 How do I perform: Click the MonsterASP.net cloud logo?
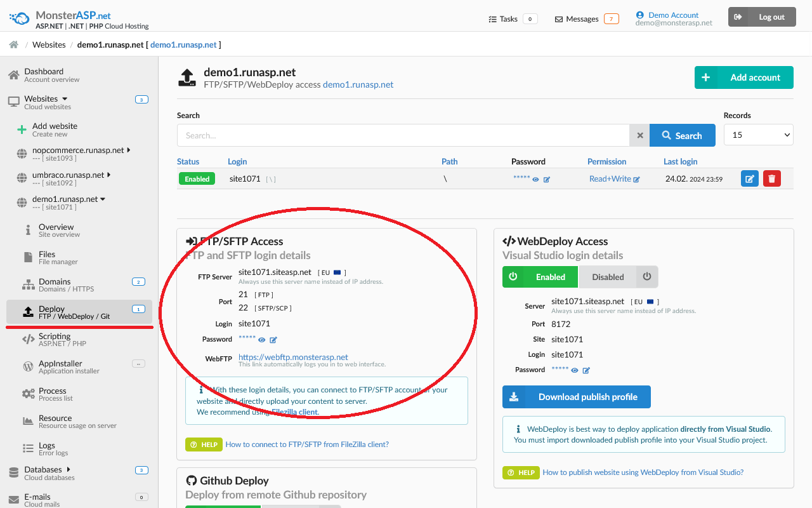20,17
